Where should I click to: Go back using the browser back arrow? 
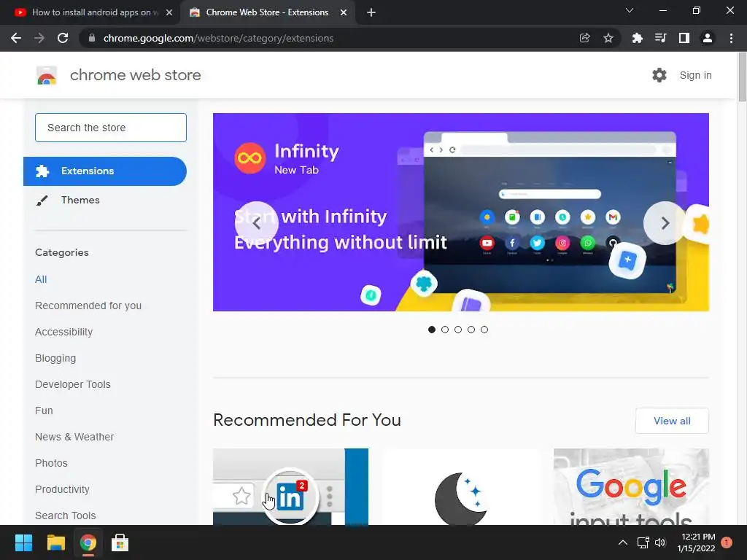16,38
